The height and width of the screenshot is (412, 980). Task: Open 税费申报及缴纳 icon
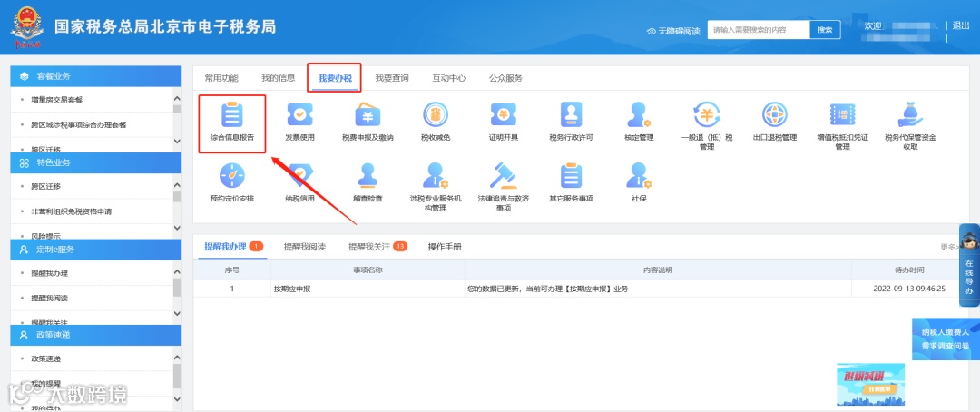click(x=367, y=114)
